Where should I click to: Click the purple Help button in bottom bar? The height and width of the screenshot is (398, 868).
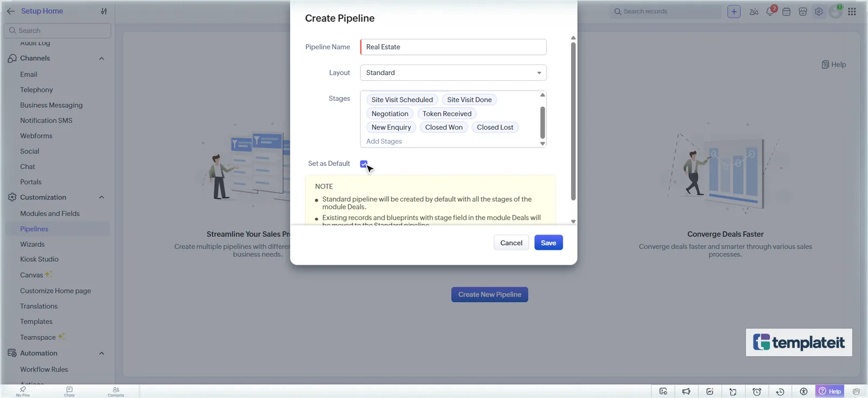(829, 391)
